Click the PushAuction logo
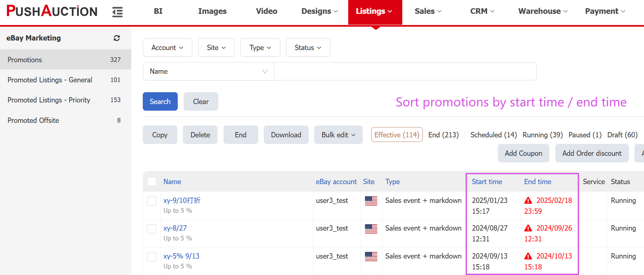 (x=52, y=11)
